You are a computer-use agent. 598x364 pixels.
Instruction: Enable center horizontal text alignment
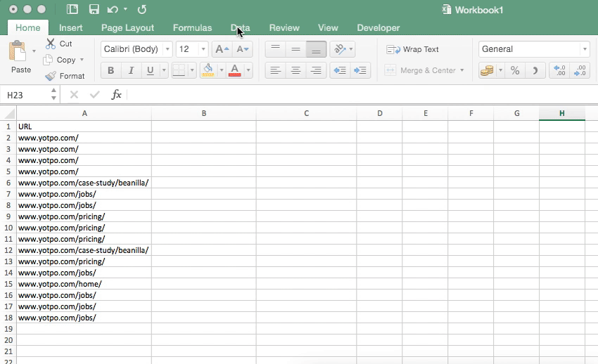point(296,70)
